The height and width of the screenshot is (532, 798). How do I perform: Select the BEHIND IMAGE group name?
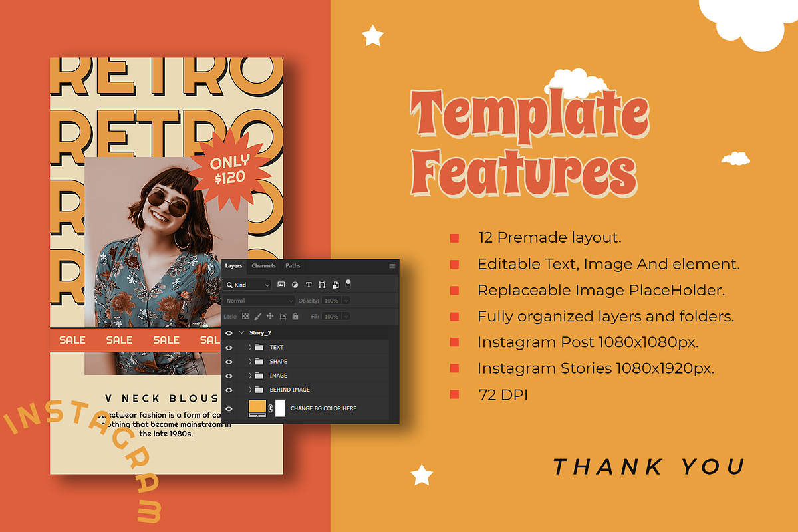coord(289,390)
